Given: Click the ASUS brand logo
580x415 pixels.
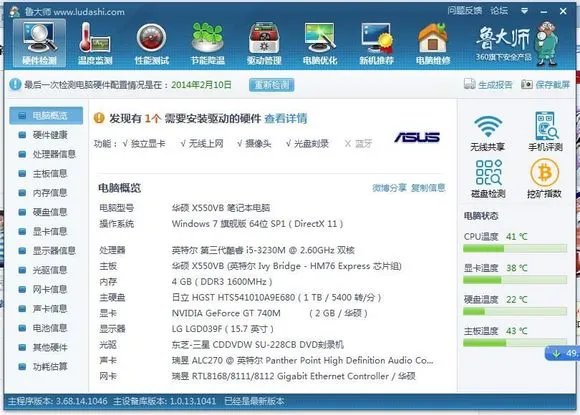Looking at the screenshot, I should tap(417, 137).
